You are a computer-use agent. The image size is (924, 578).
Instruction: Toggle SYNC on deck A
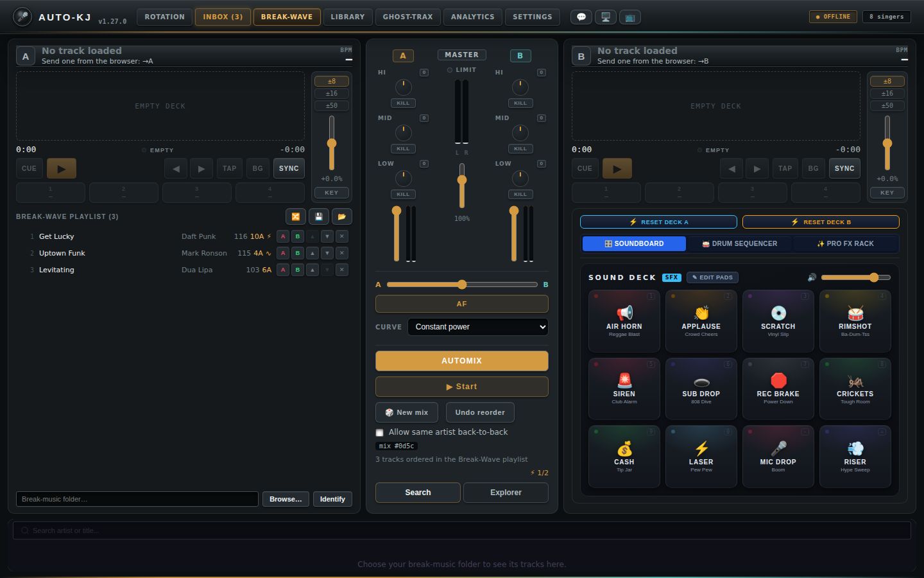[289, 168]
